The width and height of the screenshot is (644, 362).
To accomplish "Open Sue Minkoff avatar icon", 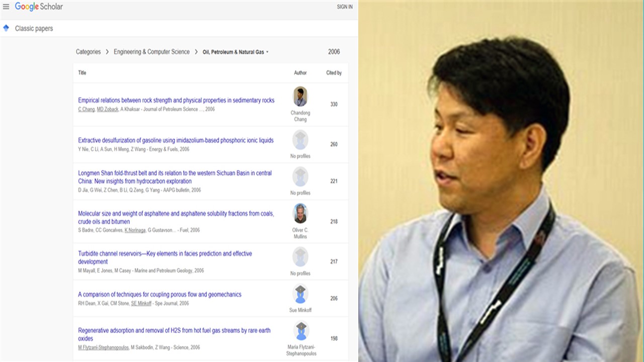I will pos(300,294).
